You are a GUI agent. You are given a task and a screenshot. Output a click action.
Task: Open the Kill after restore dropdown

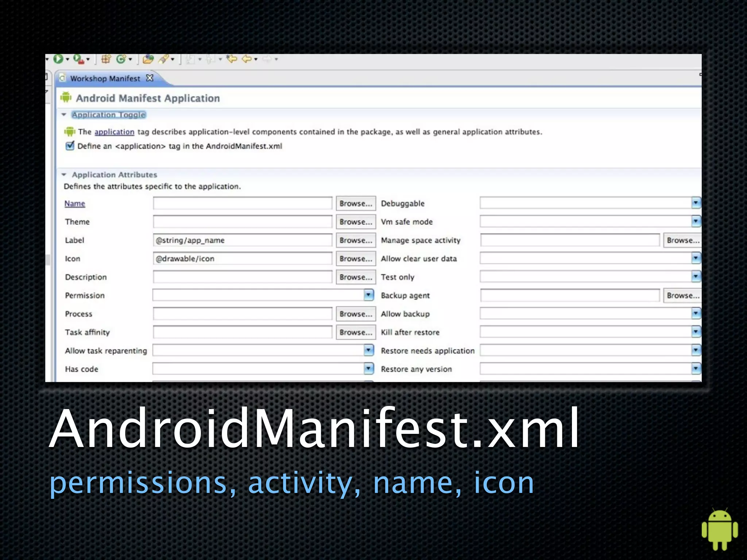click(696, 331)
